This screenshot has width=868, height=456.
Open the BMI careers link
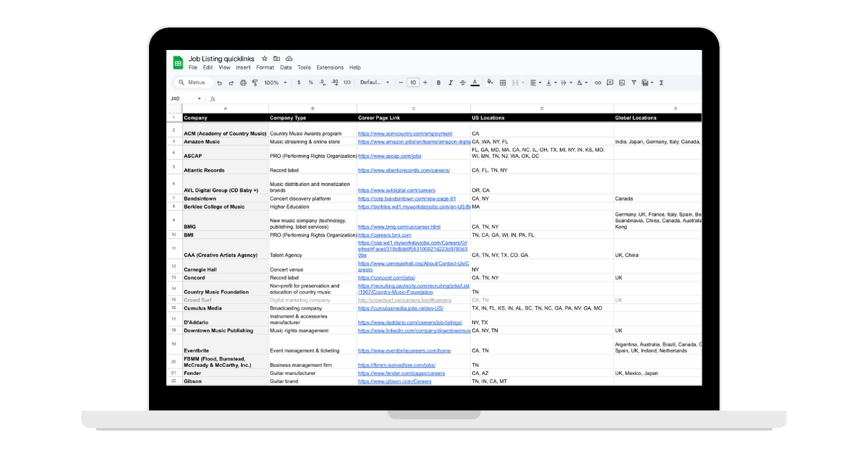click(x=383, y=235)
